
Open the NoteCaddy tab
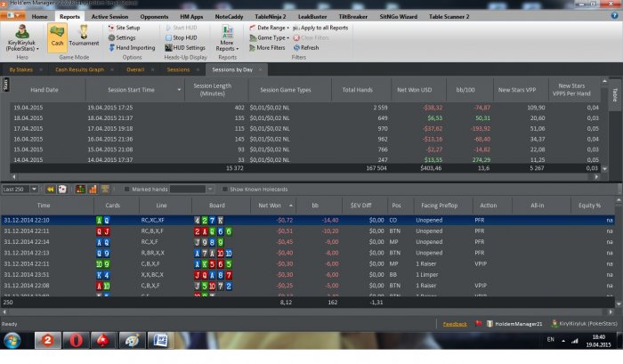point(229,16)
